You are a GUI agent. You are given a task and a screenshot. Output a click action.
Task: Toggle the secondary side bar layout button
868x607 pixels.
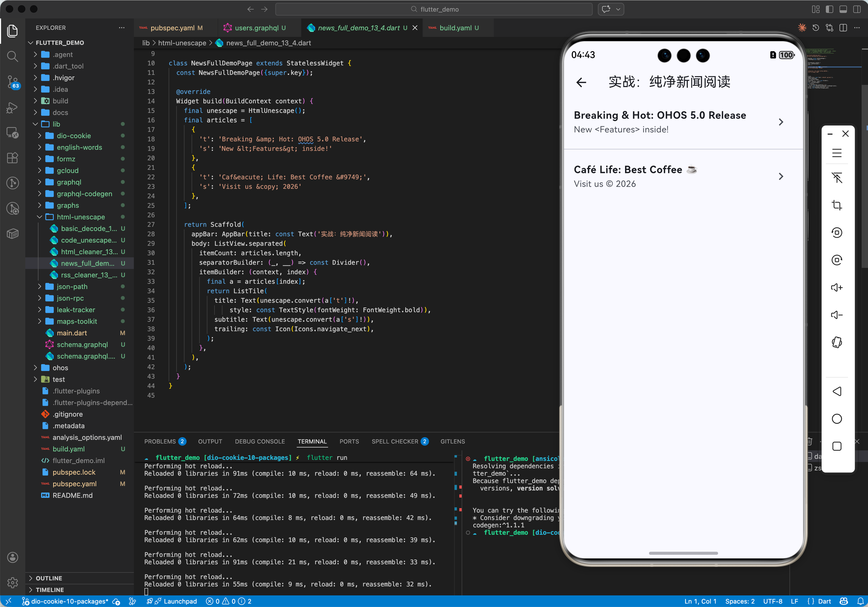(857, 9)
